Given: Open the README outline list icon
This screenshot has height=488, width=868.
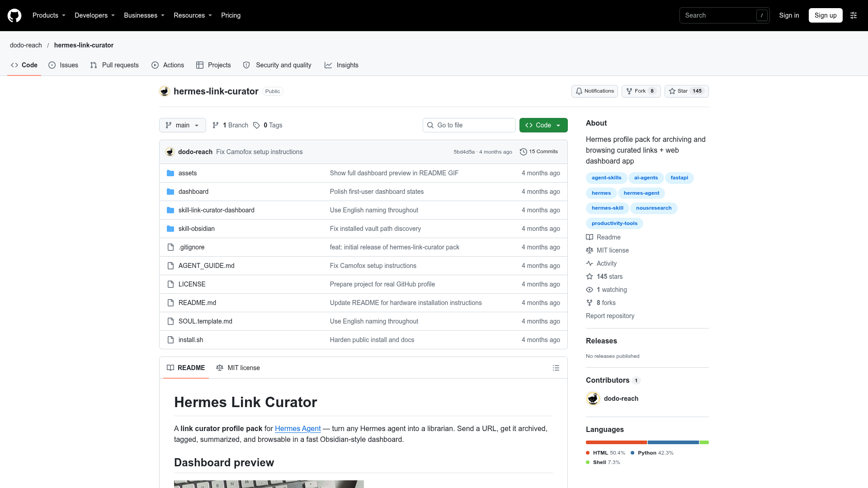Looking at the screenshot, I should pyautogui.click(x=556, y=368).
